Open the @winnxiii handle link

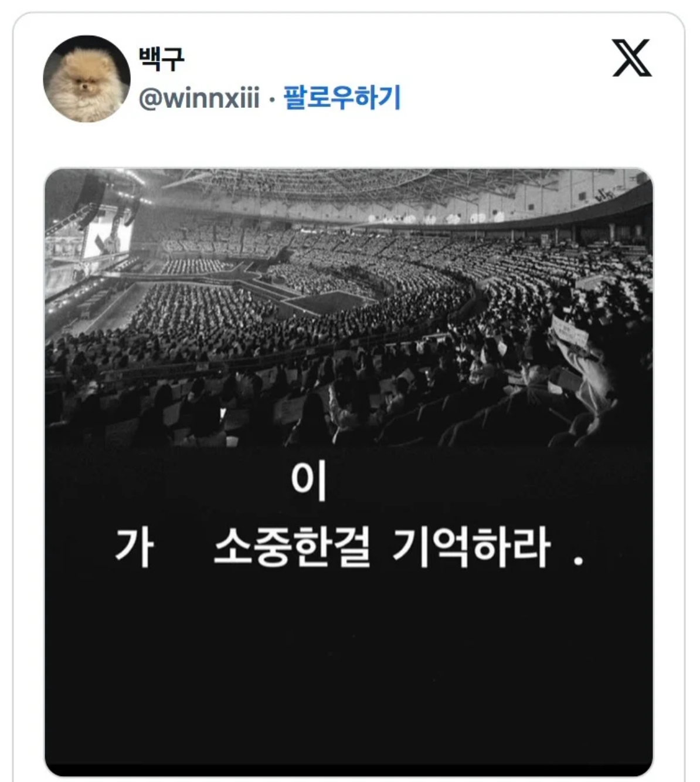(199, 97)
